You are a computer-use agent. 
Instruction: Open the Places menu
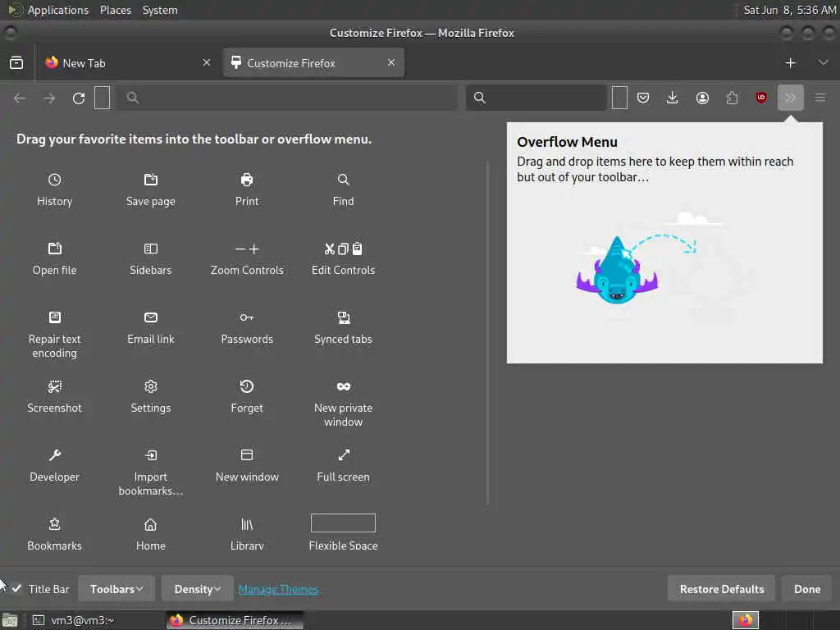[115, 10]
